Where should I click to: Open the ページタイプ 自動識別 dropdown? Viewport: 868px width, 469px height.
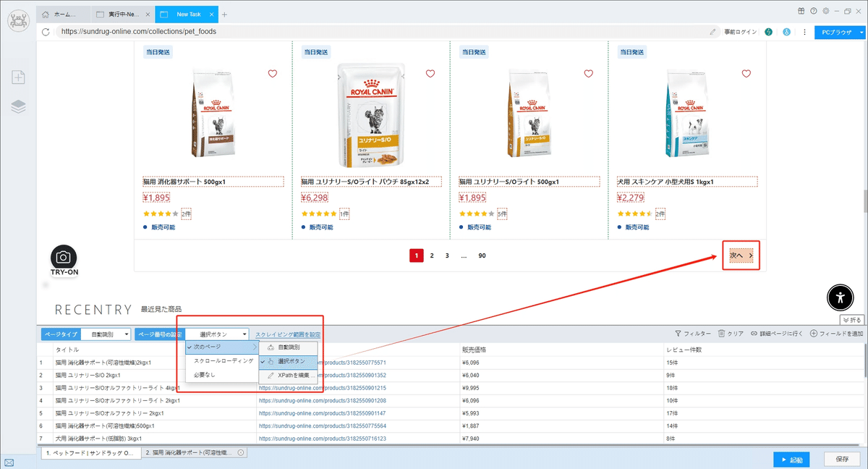point(106,334)
